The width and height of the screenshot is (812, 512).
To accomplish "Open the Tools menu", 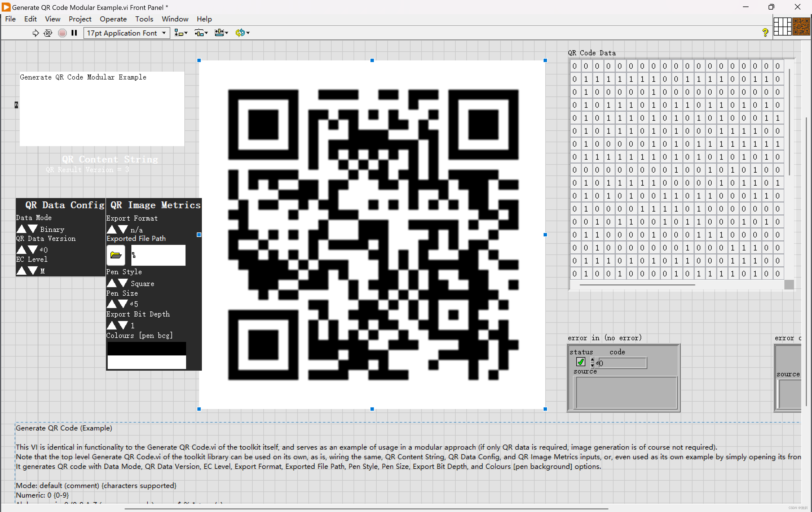I will [x=144, y=19].
